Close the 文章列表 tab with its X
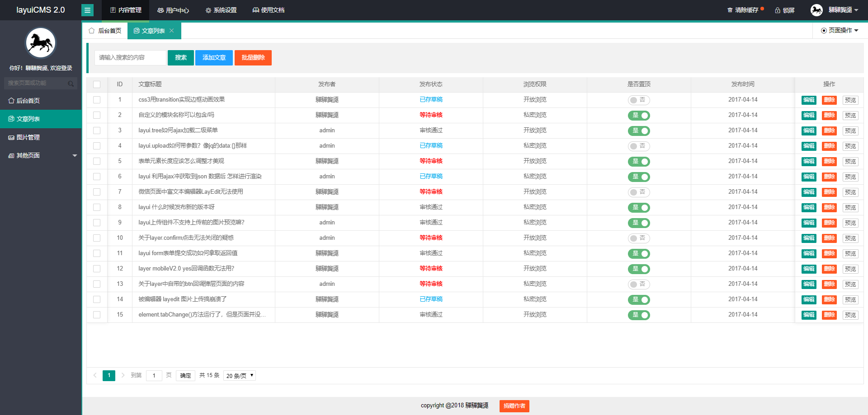Image resolution: width=868 pixels, height=415 pixels. pos(172,31)
